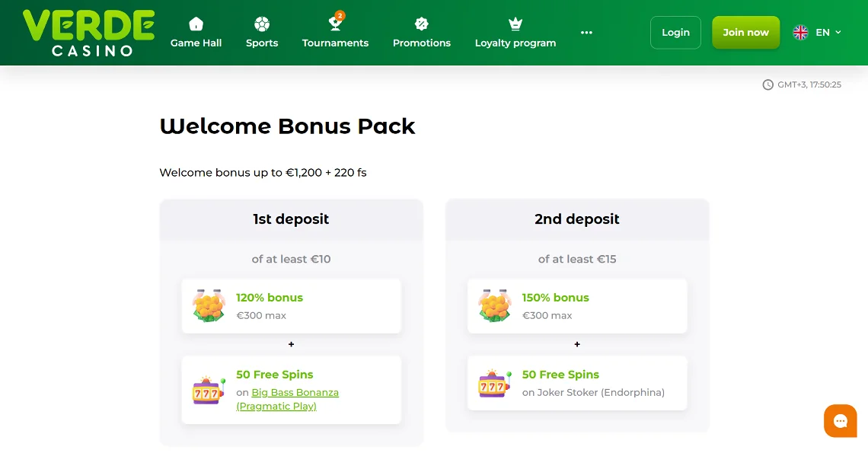Image resolution: width=868 pixels, height=453 pixels.
Task: Open Loyalty program crown icon
Action: [515, 24]
